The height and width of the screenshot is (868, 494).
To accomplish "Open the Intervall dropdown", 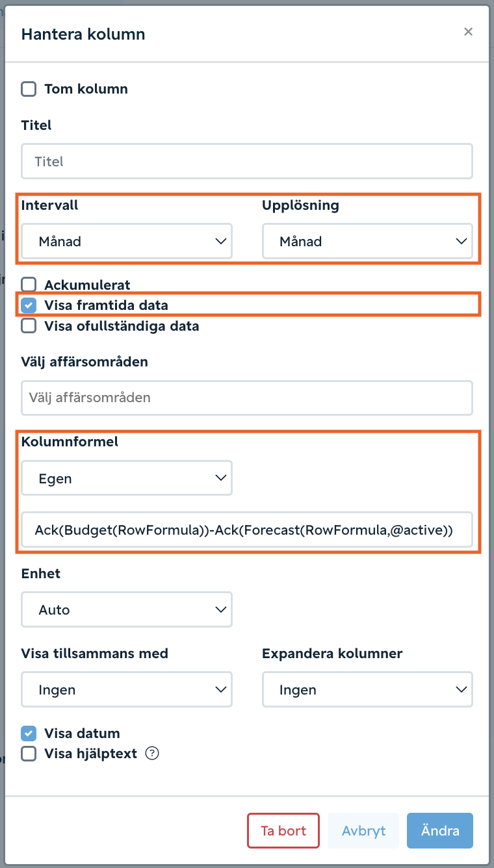I will (x=127, y=242).
